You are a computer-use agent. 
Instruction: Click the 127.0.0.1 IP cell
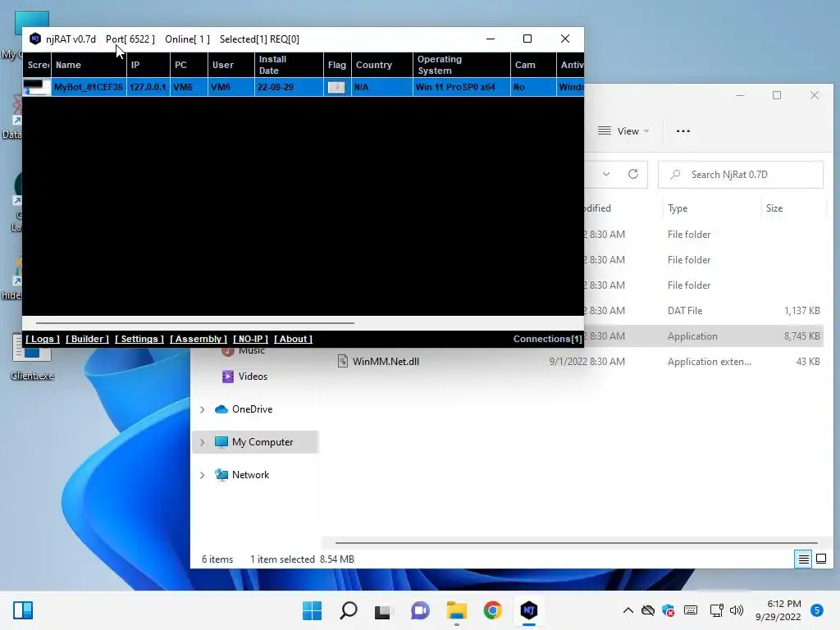pos(148,87)
